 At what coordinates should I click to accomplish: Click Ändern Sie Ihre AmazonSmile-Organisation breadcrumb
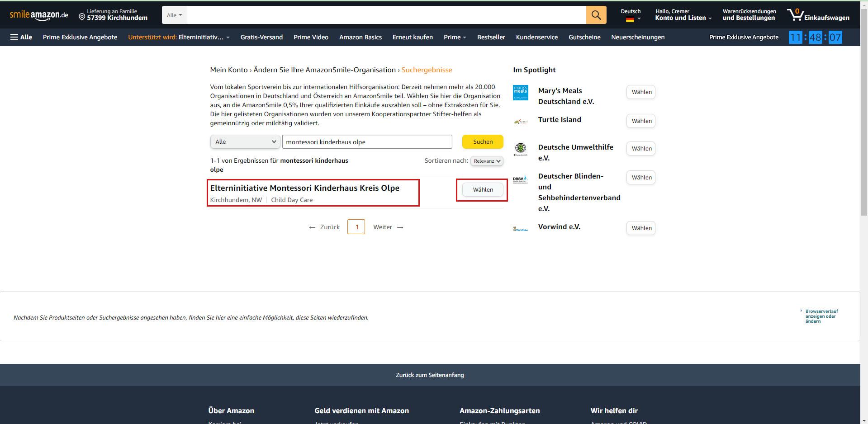(325, 70)
